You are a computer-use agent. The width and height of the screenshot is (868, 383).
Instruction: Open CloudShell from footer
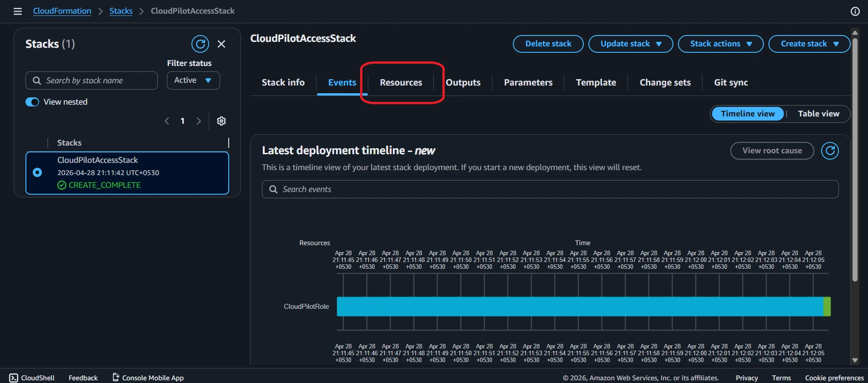32,378
